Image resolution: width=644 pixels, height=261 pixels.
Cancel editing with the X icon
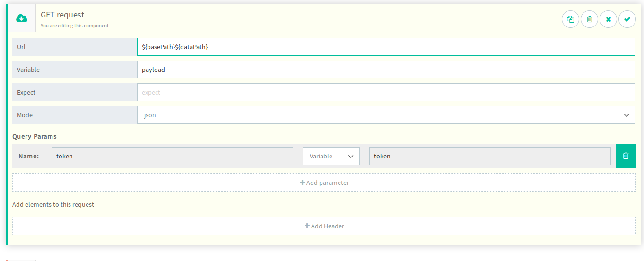click(608, 19)
